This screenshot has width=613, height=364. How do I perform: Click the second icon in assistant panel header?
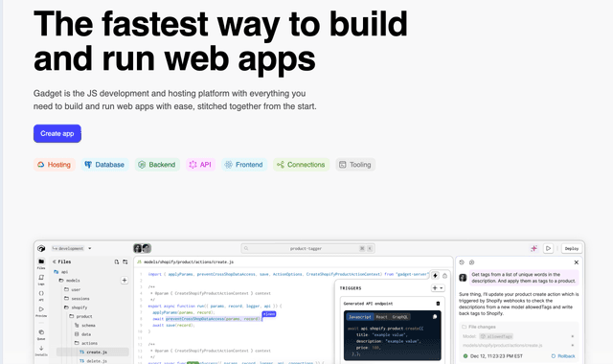(x=471, y=262)
